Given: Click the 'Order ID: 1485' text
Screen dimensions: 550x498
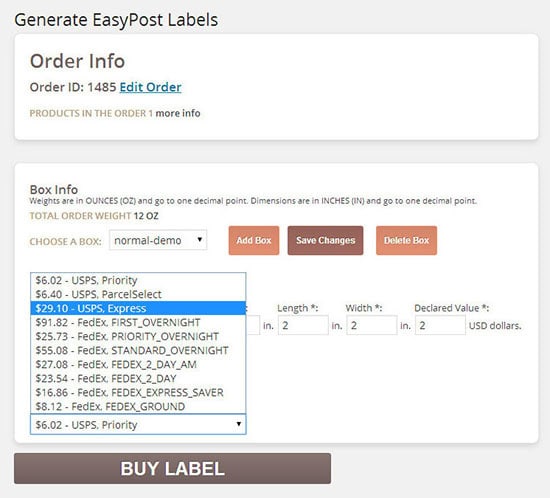Looking at the screenshot, I should tap(73, 87).
